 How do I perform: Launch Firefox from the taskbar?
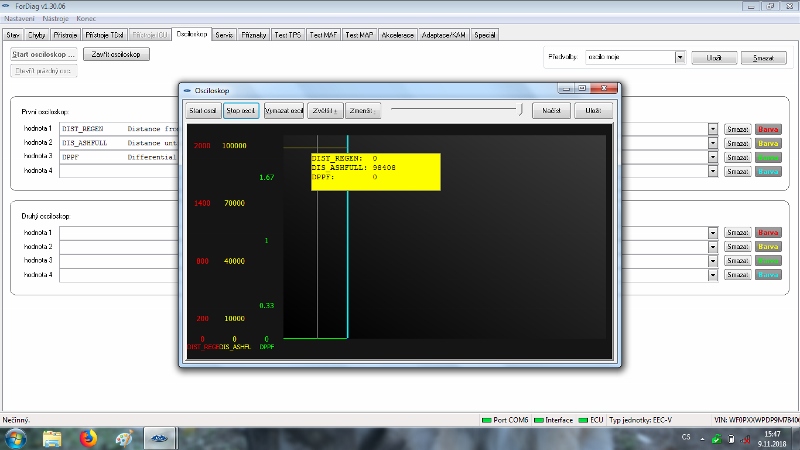tap(87, 438)
